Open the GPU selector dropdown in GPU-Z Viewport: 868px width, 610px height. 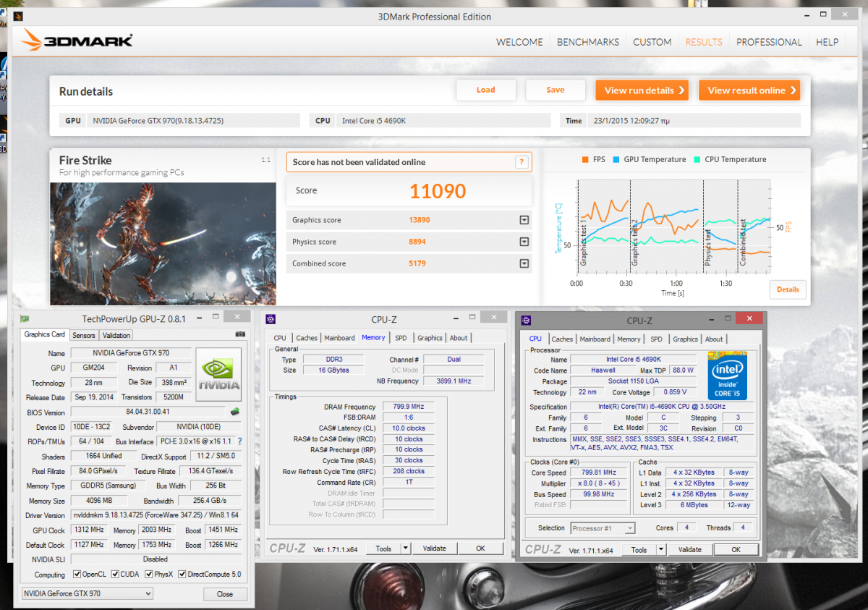87,593
